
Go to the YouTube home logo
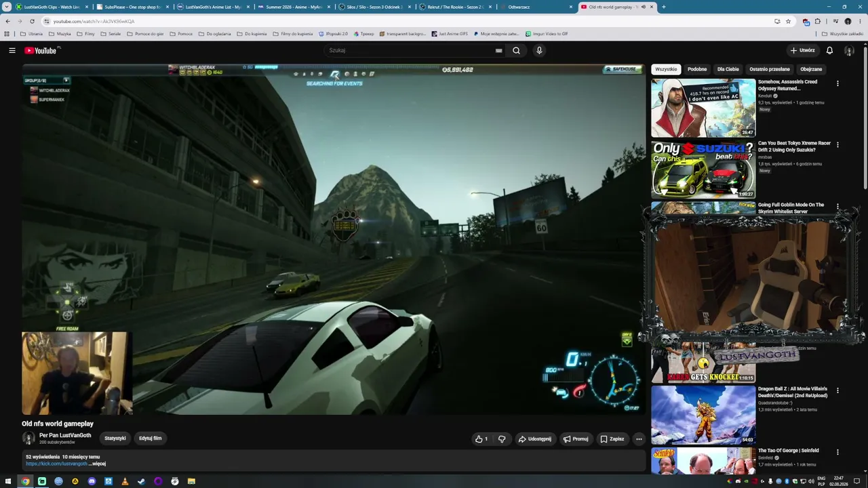[42, 50]
